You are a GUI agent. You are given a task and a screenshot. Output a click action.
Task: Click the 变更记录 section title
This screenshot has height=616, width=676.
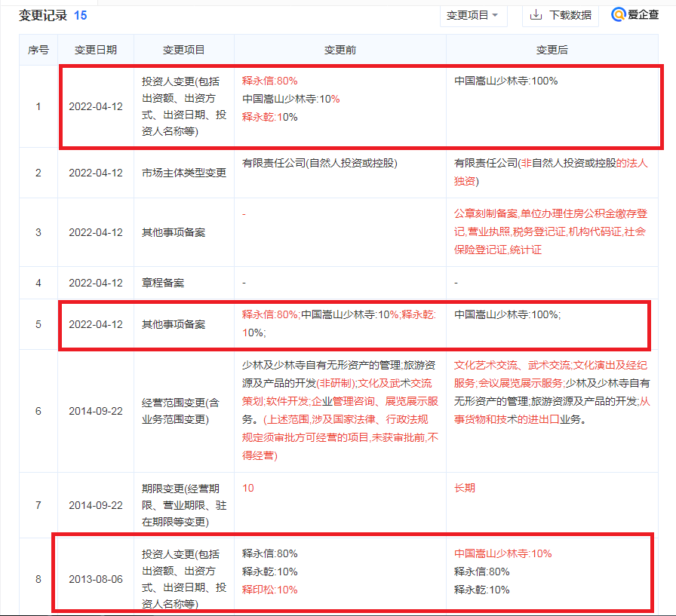[41, 14]
